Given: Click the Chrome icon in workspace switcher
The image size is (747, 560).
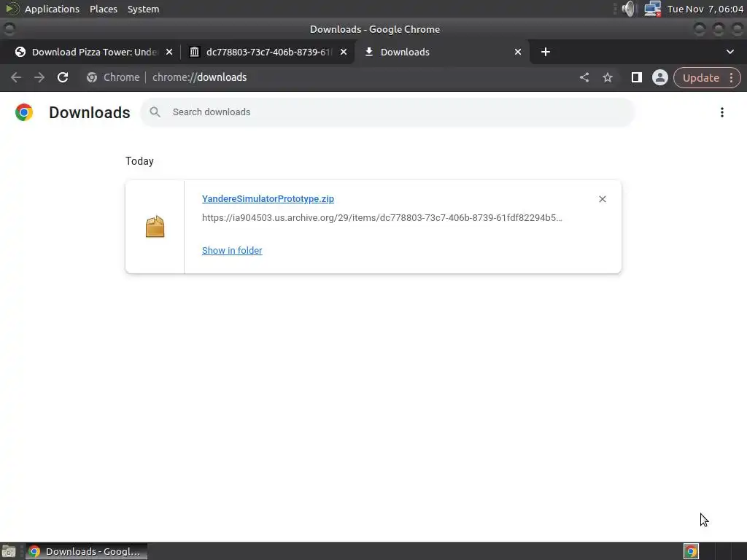Looking at the screenshot, I should pos(691,551).
